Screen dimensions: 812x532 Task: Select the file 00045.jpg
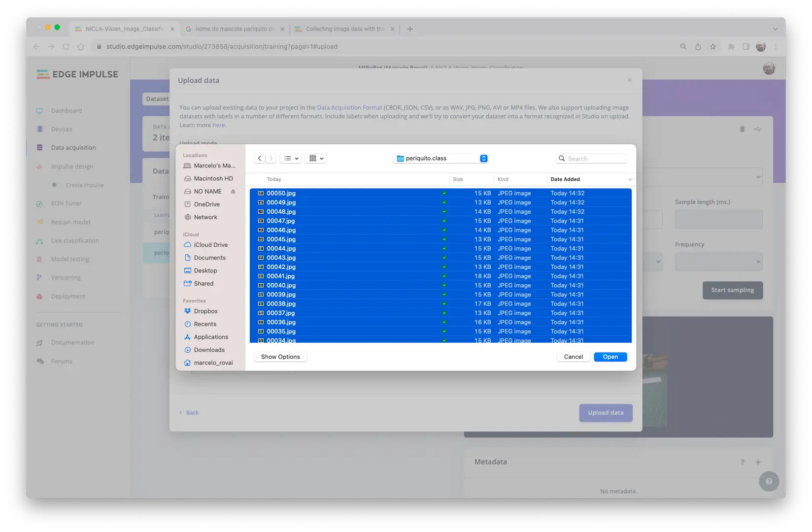click(x=281, y=239)
